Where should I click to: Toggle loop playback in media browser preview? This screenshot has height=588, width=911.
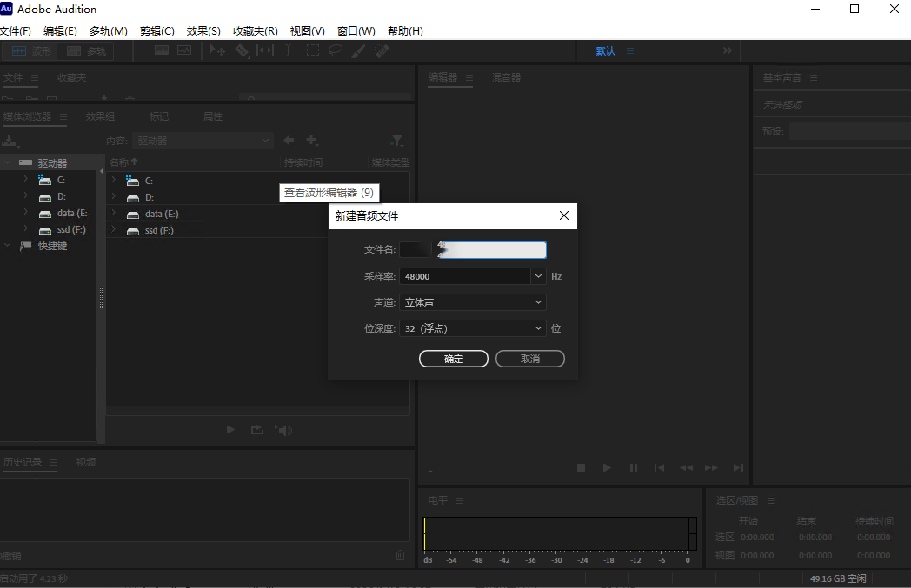[256, 430]
